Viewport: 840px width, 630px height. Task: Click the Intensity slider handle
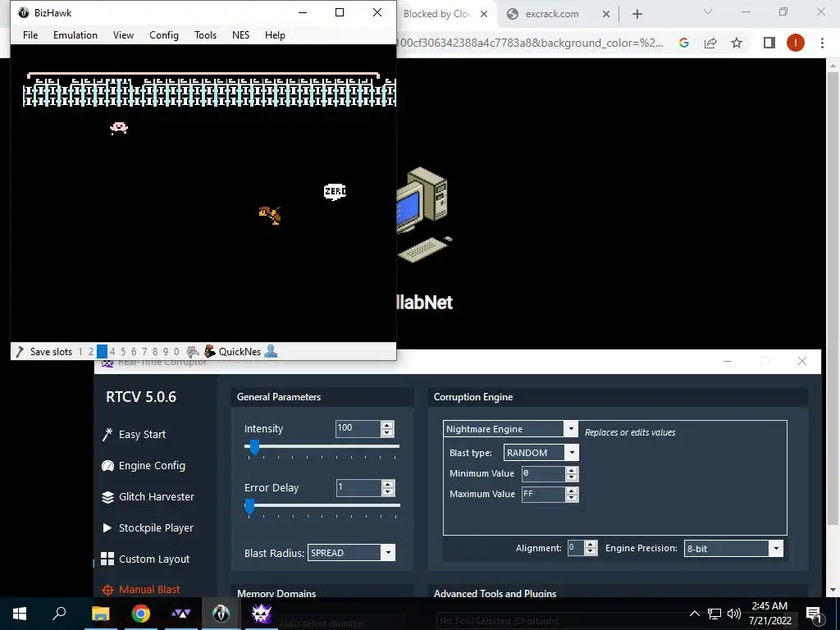pyautogui.click(x=254, y=447)
